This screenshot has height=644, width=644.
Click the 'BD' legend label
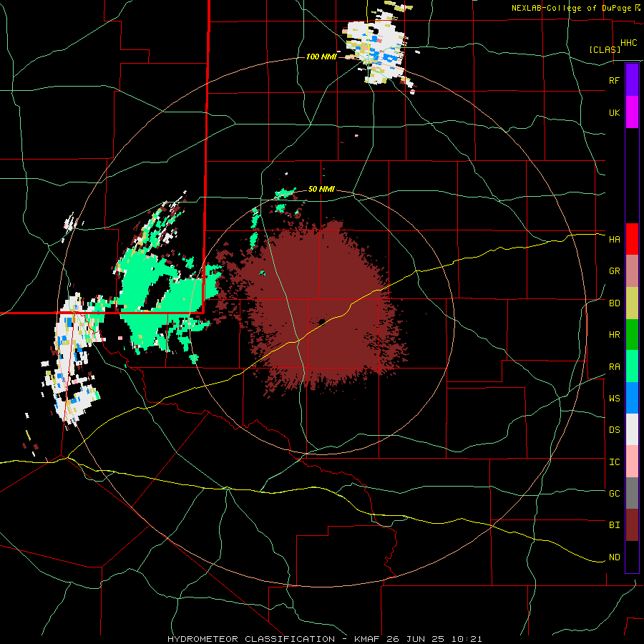coord(614,303)
